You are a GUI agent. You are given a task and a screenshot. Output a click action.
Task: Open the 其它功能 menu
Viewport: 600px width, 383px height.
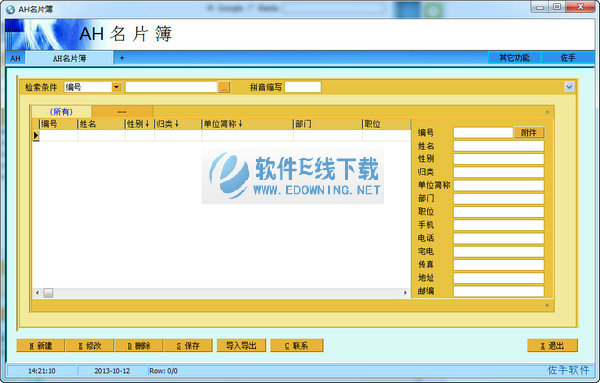click(x=514, y=58)
